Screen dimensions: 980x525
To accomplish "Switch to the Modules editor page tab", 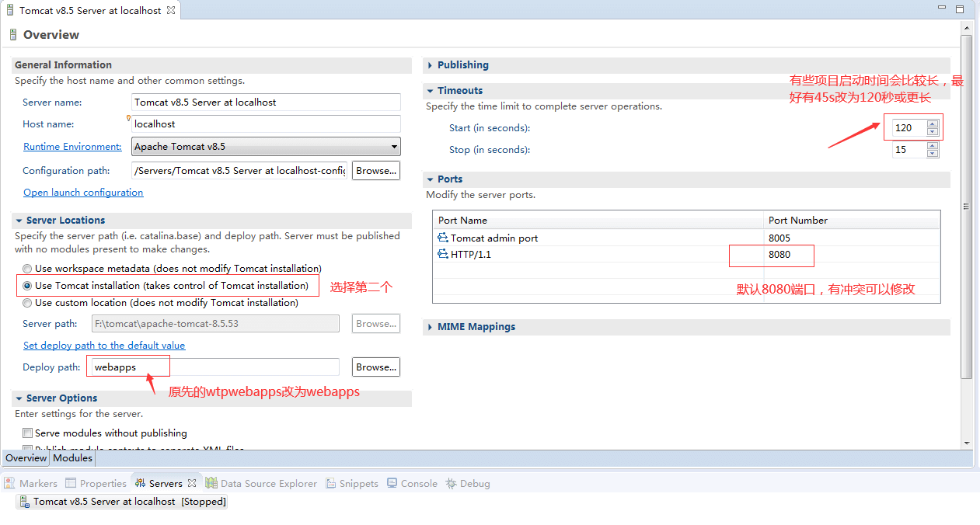I will pyautogui.click(x=72, y=458).
